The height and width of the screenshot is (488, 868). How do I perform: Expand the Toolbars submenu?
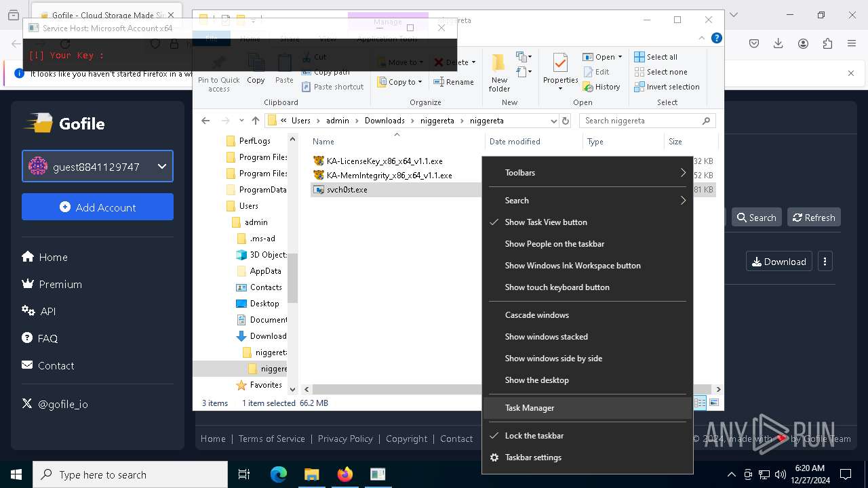pos(587,173)
